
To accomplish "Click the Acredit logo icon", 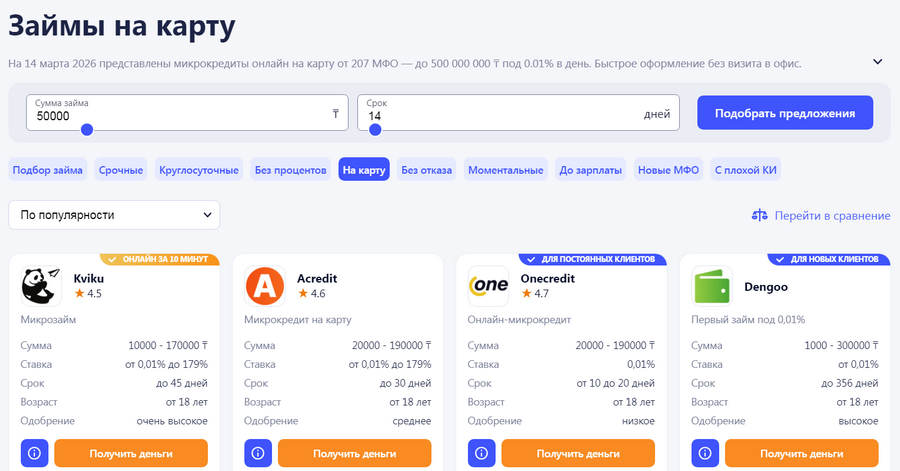I will click(x=265, y=286).
